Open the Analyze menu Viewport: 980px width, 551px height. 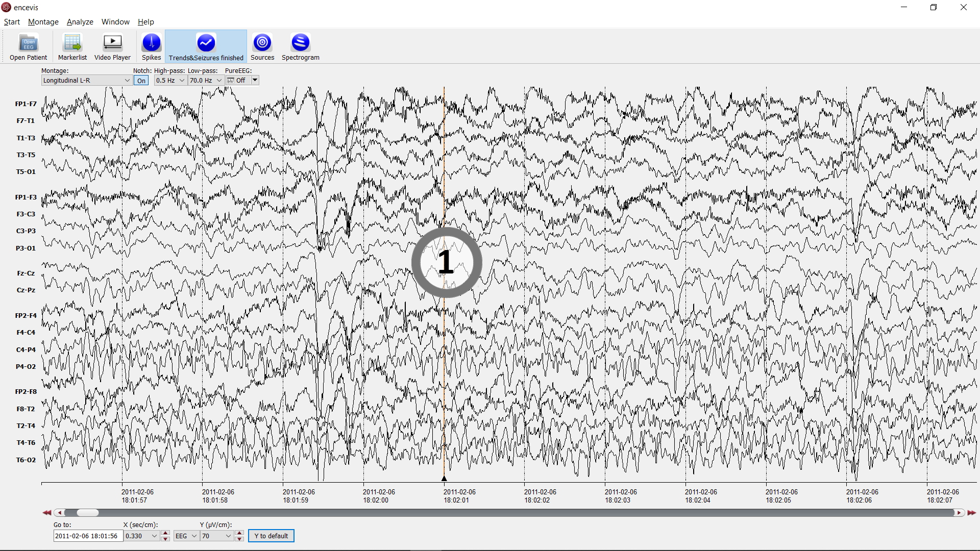point(80,22)
